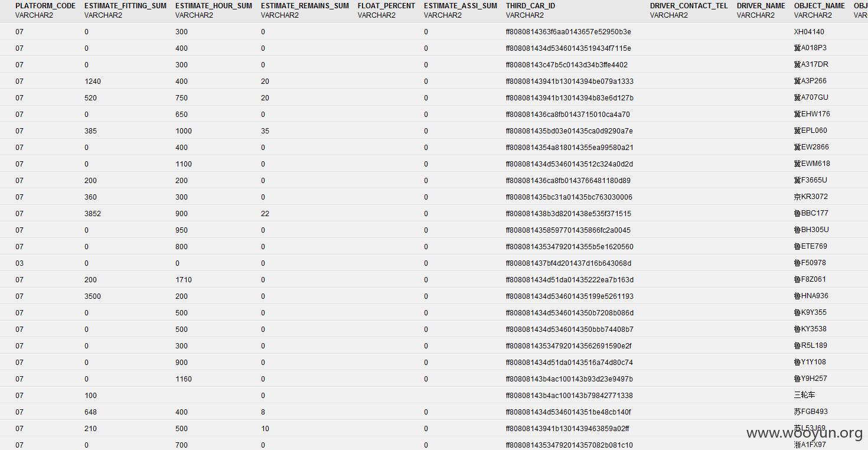Viewport: 868px width, 450px height.
Task: Select the FLOAT_PERCENT column header
Action: [x=386, y=6]
